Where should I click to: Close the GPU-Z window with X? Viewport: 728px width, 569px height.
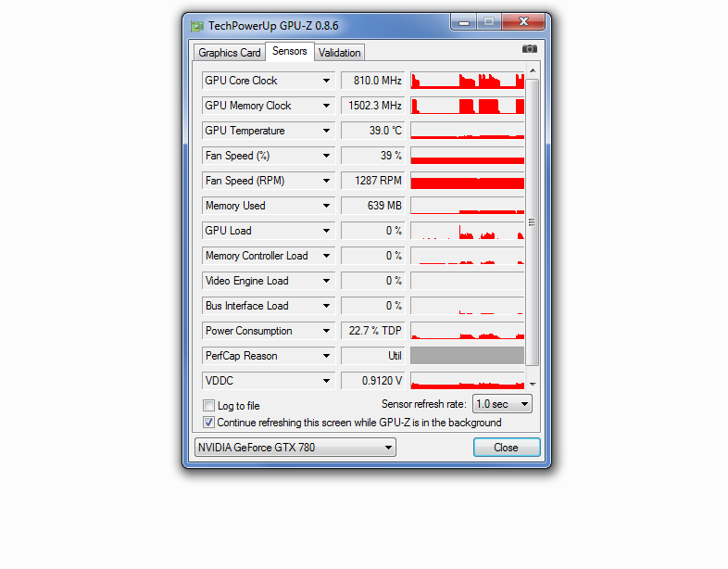523,22
